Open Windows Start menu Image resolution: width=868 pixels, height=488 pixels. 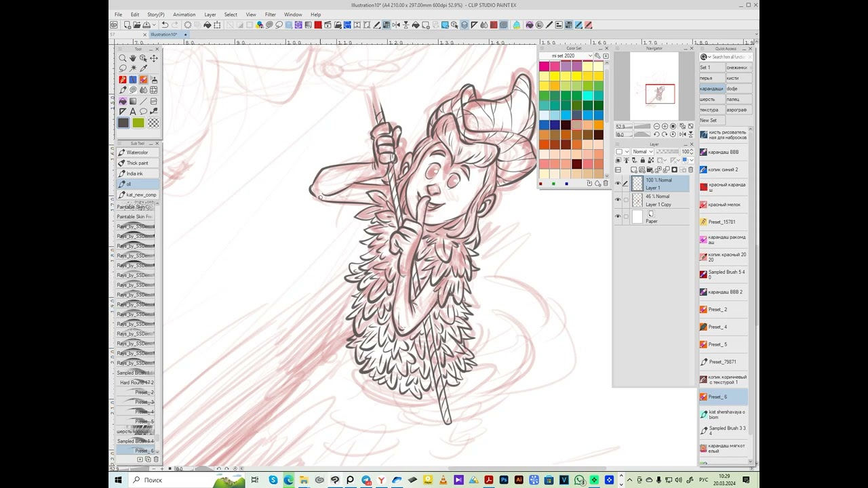click(x=117, y=480)
